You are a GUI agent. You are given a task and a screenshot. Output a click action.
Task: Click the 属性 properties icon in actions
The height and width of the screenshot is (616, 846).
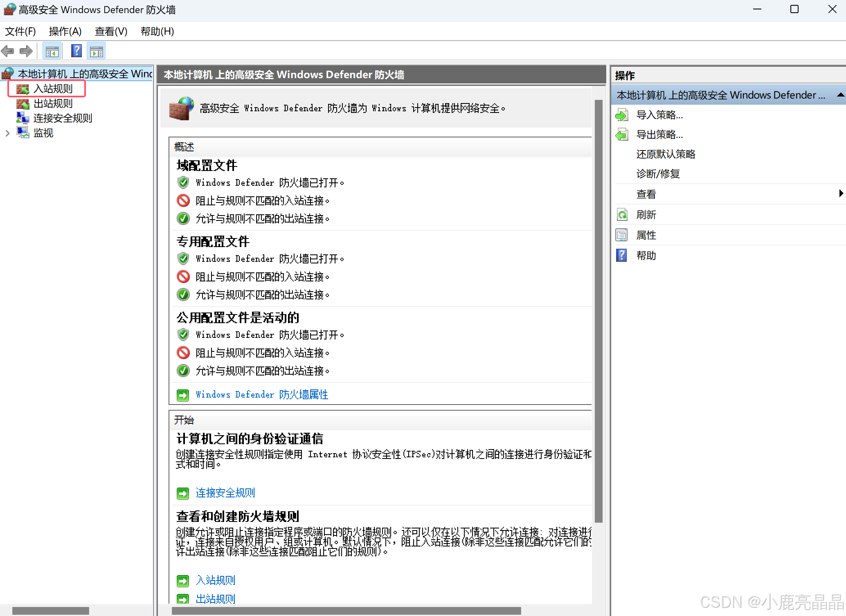pos(622,235)
